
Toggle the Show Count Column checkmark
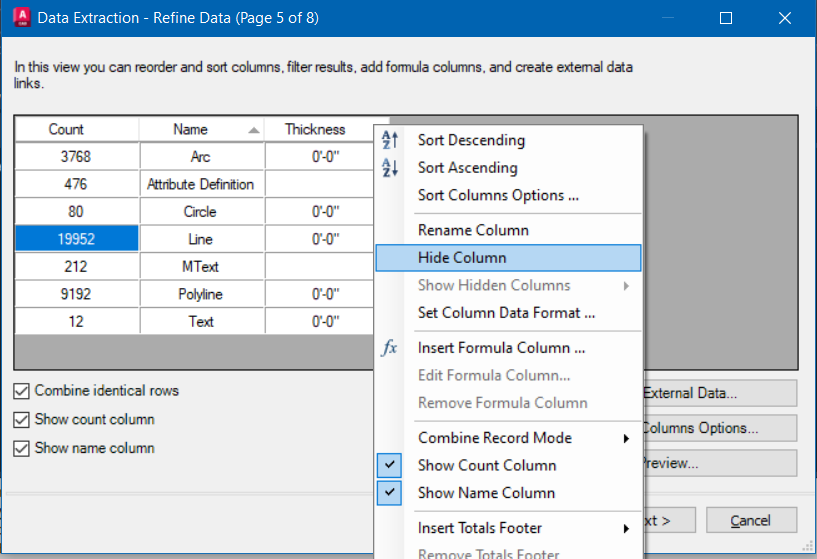(391, 465)
